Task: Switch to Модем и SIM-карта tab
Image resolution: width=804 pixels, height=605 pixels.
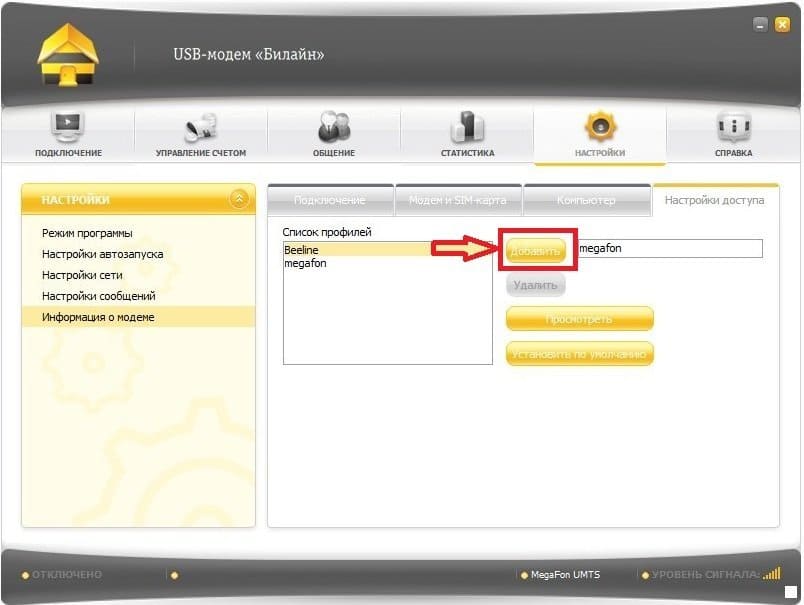Action: point(458,200)
